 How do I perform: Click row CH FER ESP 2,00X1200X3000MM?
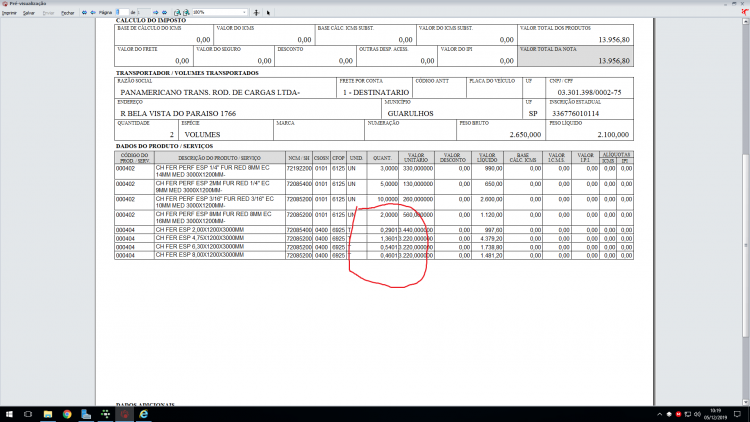[x=199, y=230]
